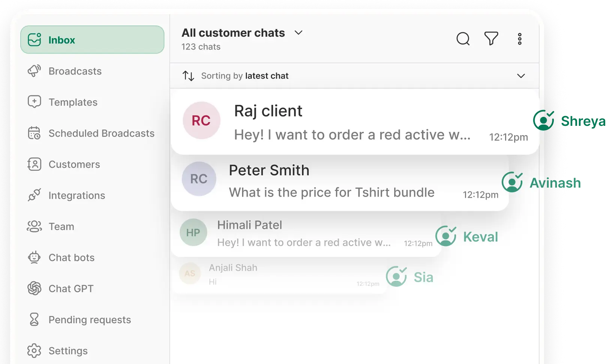The height and width of the screenshot is (364, 607).
Task: Click the search magnifier icon
Action: (x=463, y=39)
